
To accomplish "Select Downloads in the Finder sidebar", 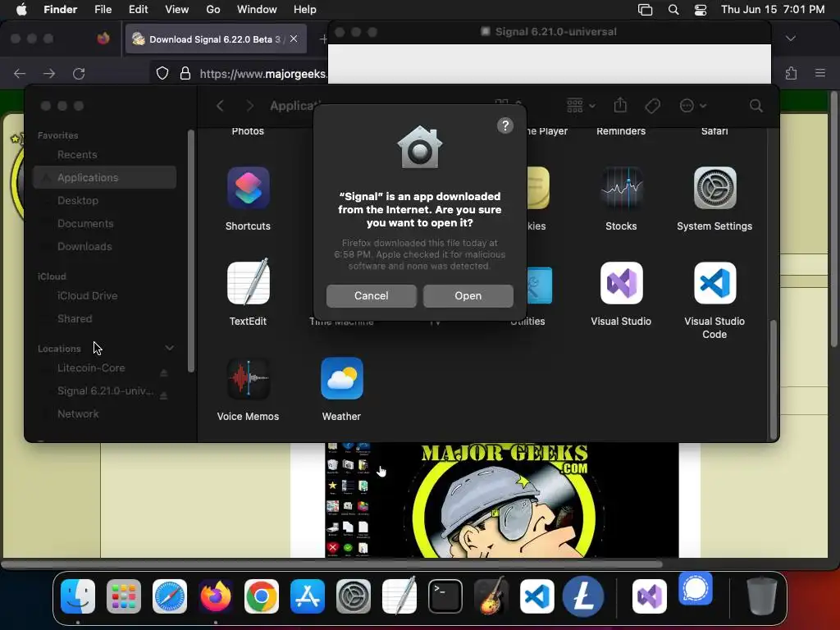I will click(104, 246).
